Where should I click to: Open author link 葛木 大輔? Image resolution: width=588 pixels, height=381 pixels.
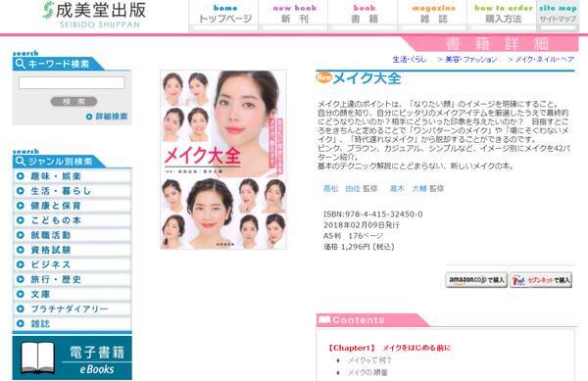[x=409, y=188]
